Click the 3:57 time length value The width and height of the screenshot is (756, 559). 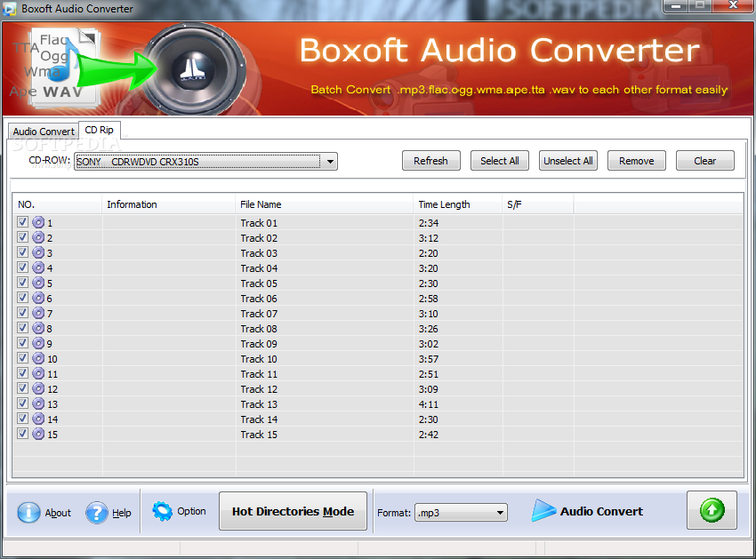tap(429, 359)
